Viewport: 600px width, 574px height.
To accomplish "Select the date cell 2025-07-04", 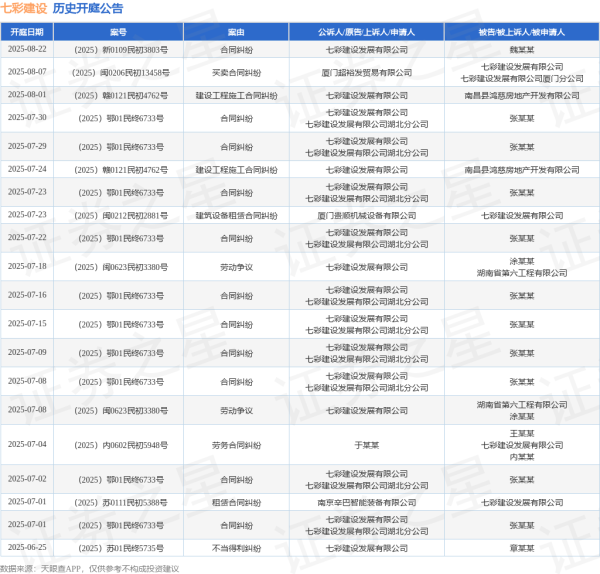I will [x=27, y=445].
